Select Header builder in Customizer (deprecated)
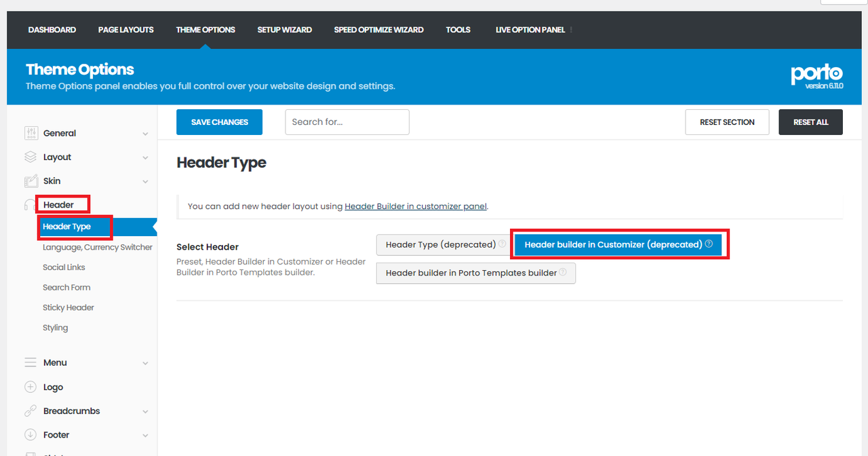This screenshot has width=868, height=456. [618, 244]
